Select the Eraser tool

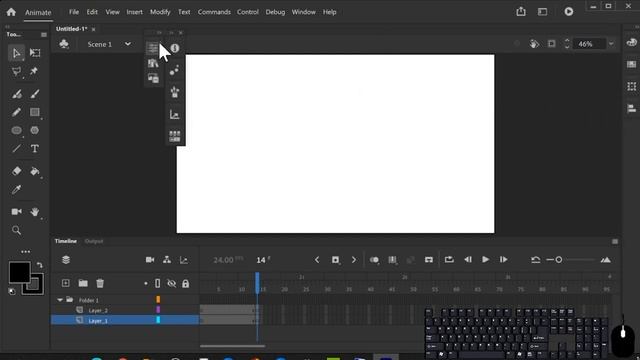pos(16,171)
